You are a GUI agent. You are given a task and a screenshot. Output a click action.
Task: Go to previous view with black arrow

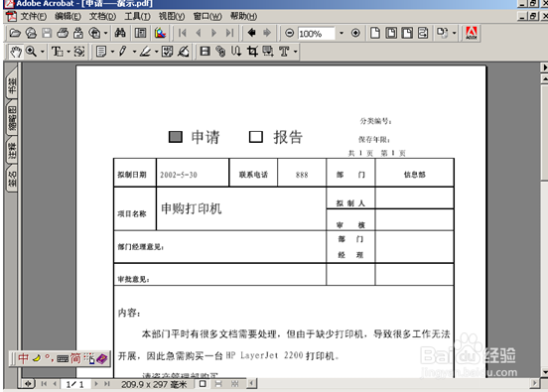[x=251, y=33]
